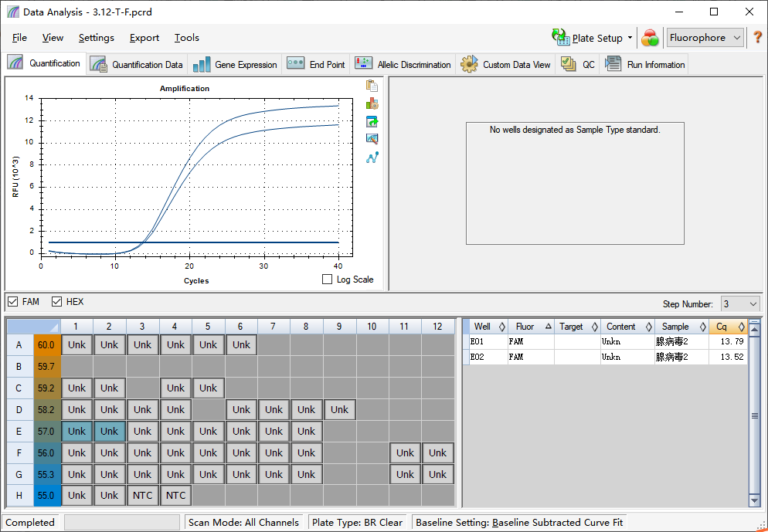Open the Tools menu

click(187, 38)
